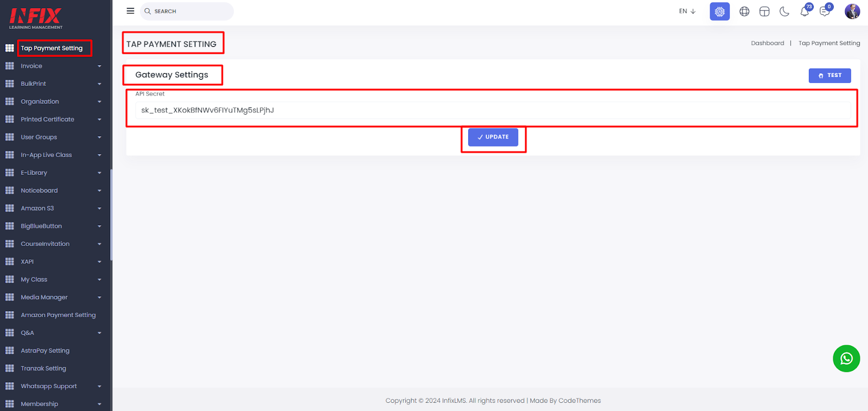The image size is (868, 411).
Task: Open the globe website icon
Action: 744,11
